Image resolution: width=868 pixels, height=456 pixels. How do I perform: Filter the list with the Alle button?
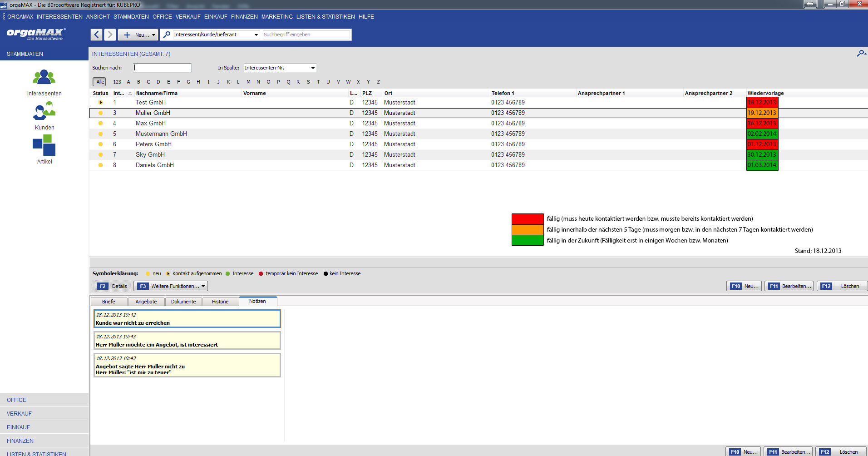pos(100,82)
